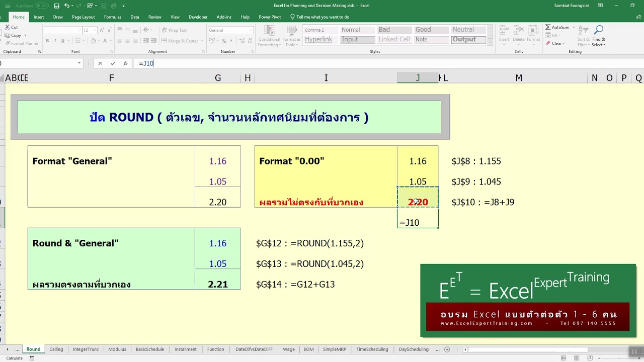Open Format as Table menu
The height and width of the screenshot is (362, 644).
click(291, 36)
